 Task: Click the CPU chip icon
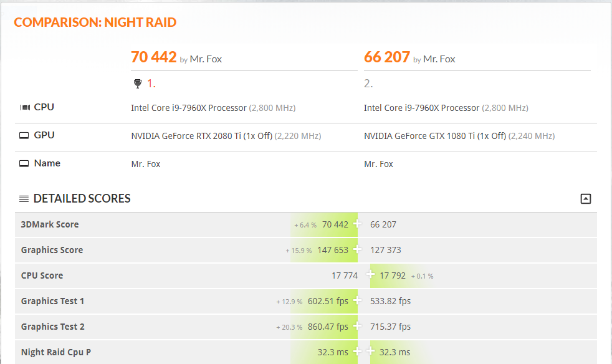click(25, 107)
